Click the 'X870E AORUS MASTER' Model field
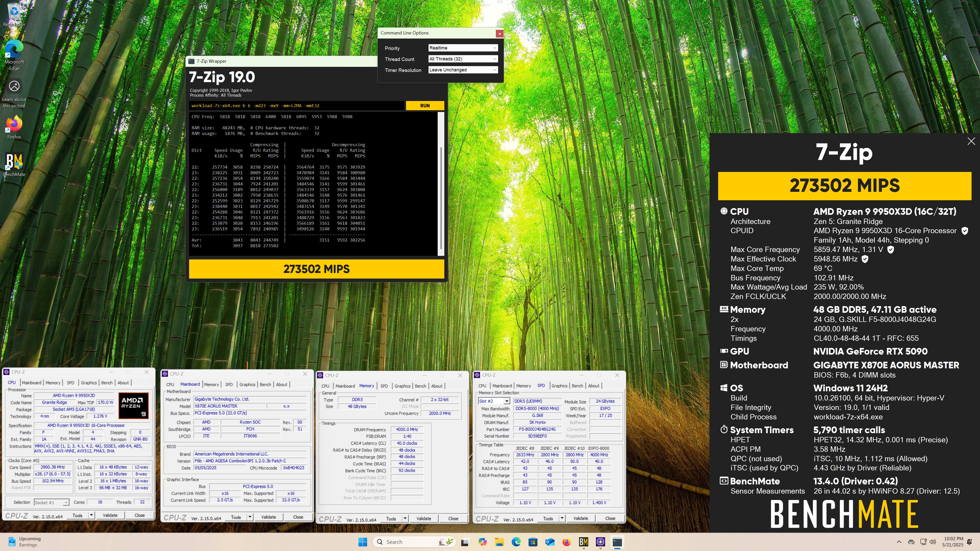Screen dimensions: 980x551 click(x=229, y=406)
